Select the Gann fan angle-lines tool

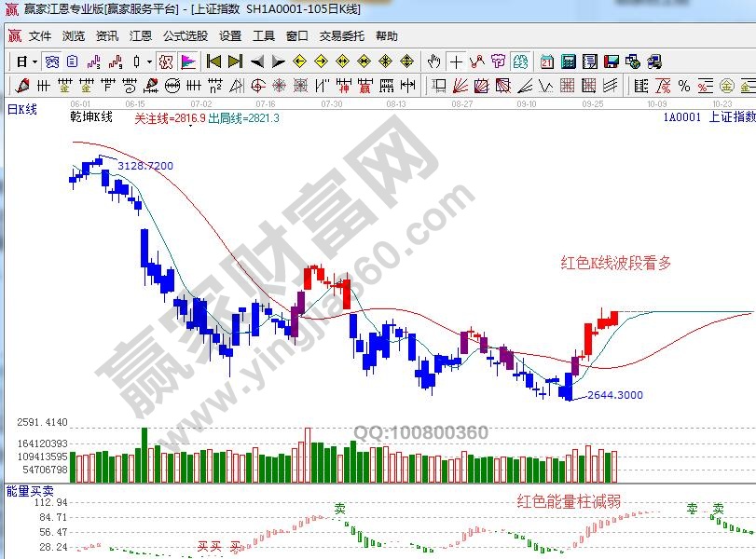point(460,87)
